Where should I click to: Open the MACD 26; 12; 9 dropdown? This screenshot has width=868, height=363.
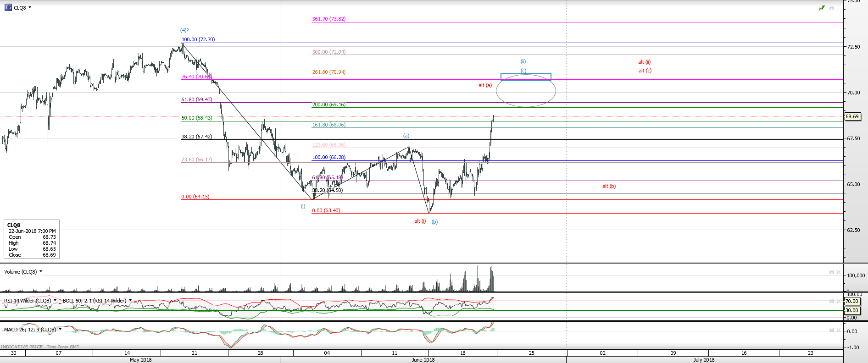coord(60,329)
